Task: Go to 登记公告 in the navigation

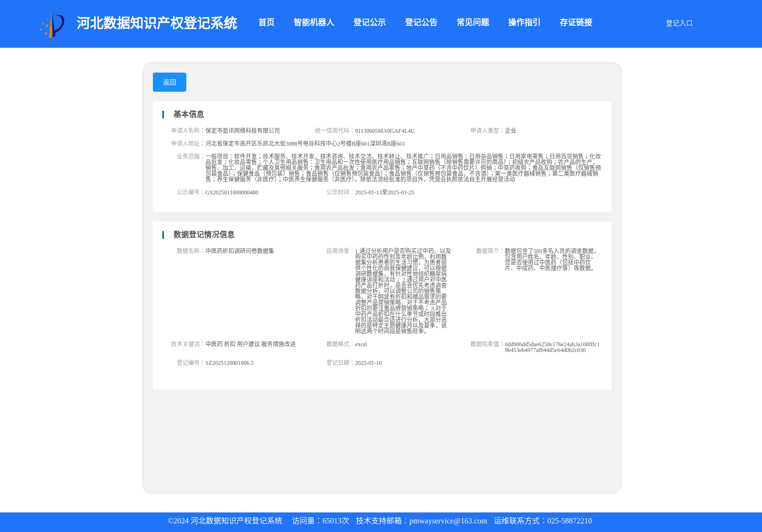Action: pos(421,22)
